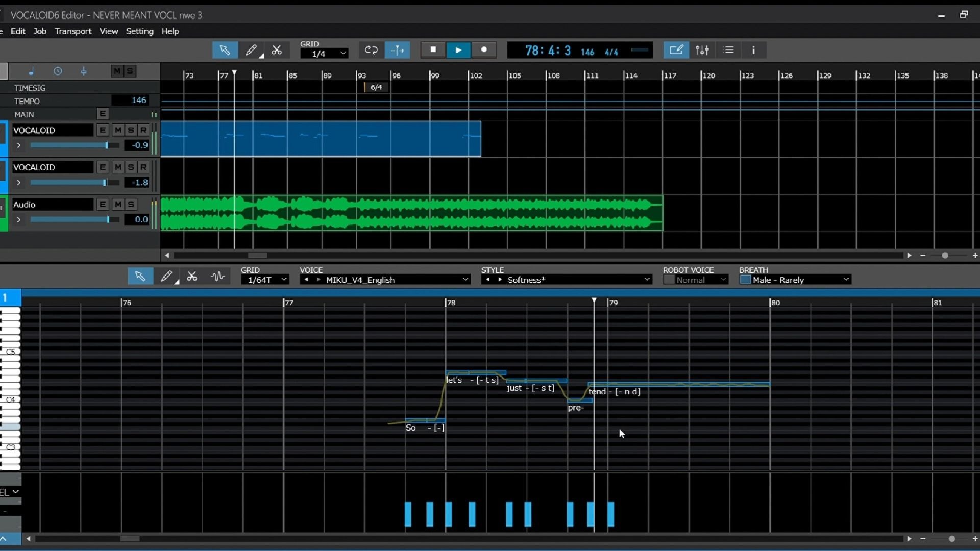
Task: Select the pencil draw tool in top toolbar
Action: tap(251, 50)
